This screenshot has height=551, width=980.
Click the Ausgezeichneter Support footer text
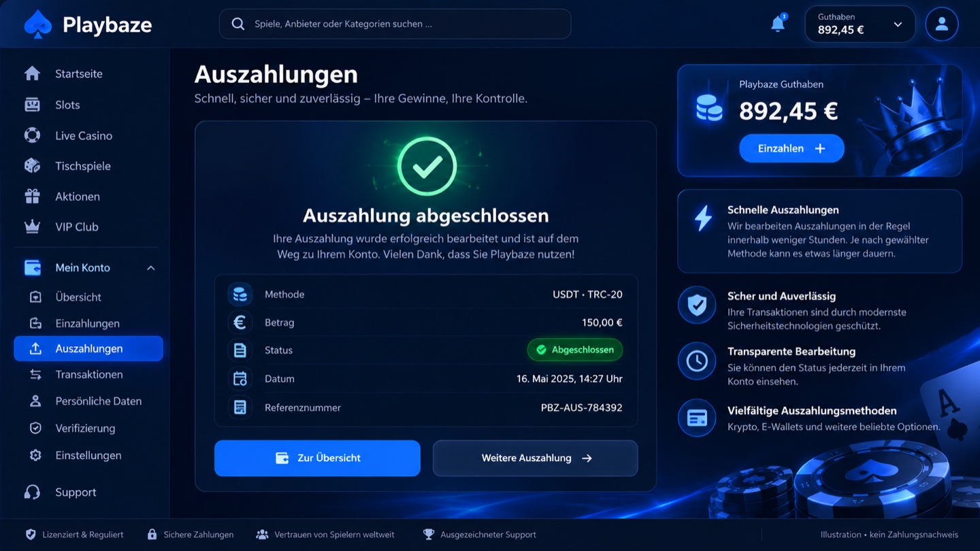(x=489, y=535)
